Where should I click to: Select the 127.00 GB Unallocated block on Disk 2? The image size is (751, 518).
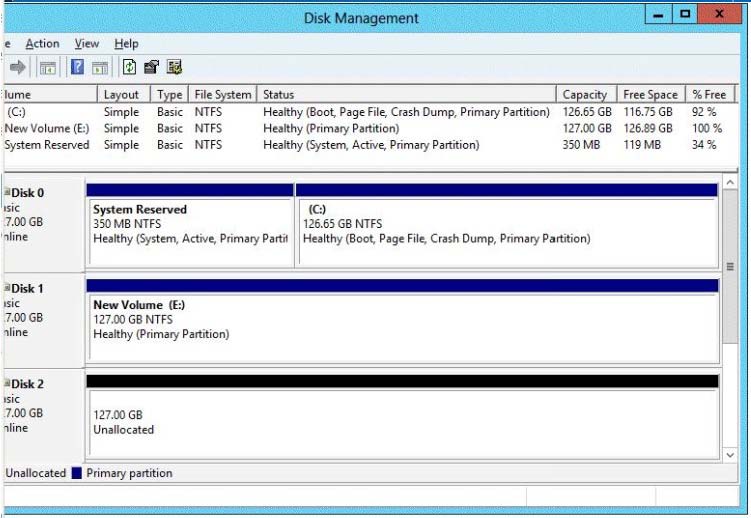pyautogui.click(x=402, y=417)
